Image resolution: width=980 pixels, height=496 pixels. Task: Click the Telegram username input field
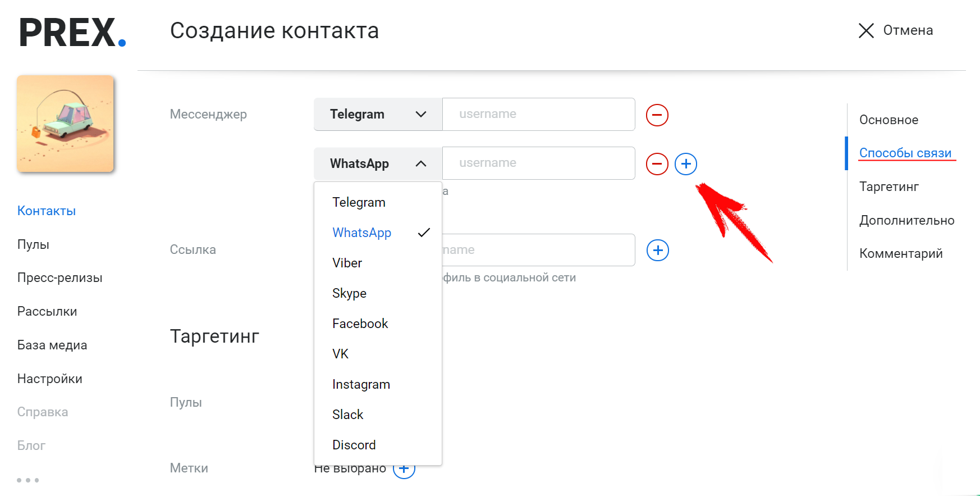point(539,115)
